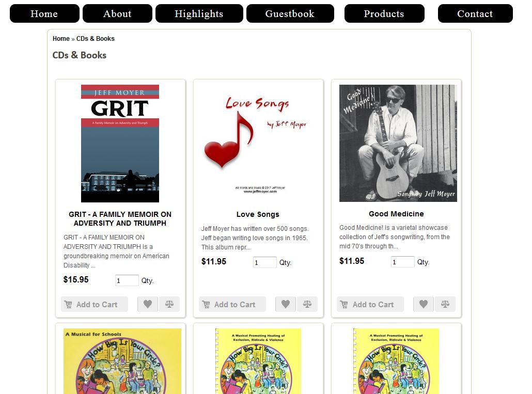Add Love Songs album to cart

[232, 304]
